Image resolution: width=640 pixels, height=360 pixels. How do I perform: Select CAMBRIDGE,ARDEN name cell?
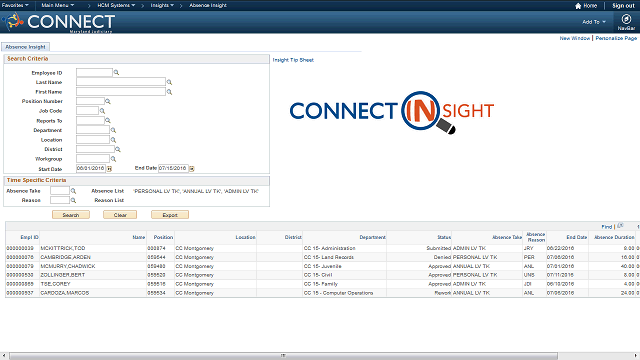click(x=65, y=257)
